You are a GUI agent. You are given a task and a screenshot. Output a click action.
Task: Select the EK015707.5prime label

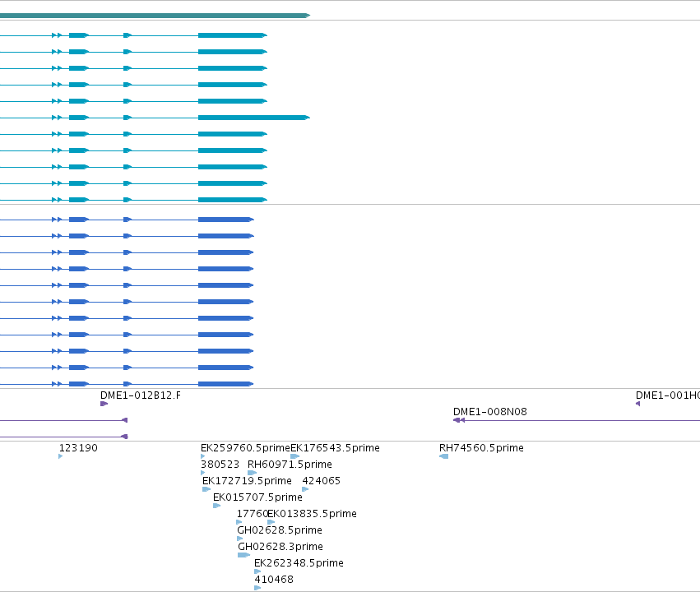pyautogui.click(x=257, y=497)
